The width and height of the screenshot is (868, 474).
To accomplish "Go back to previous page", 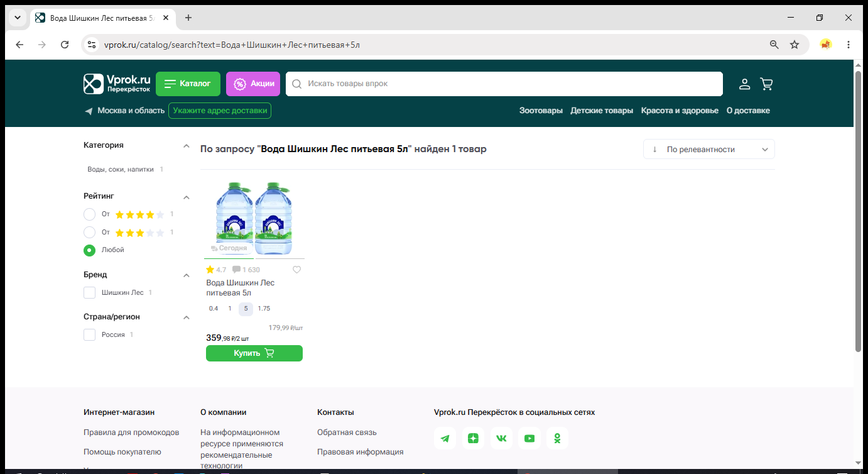I will [x=19, y=45].
